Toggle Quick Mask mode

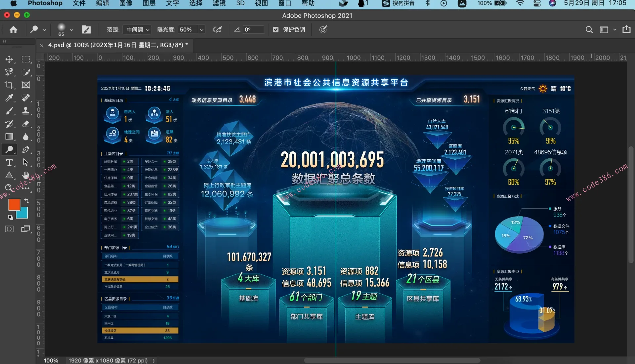(9, 229)
